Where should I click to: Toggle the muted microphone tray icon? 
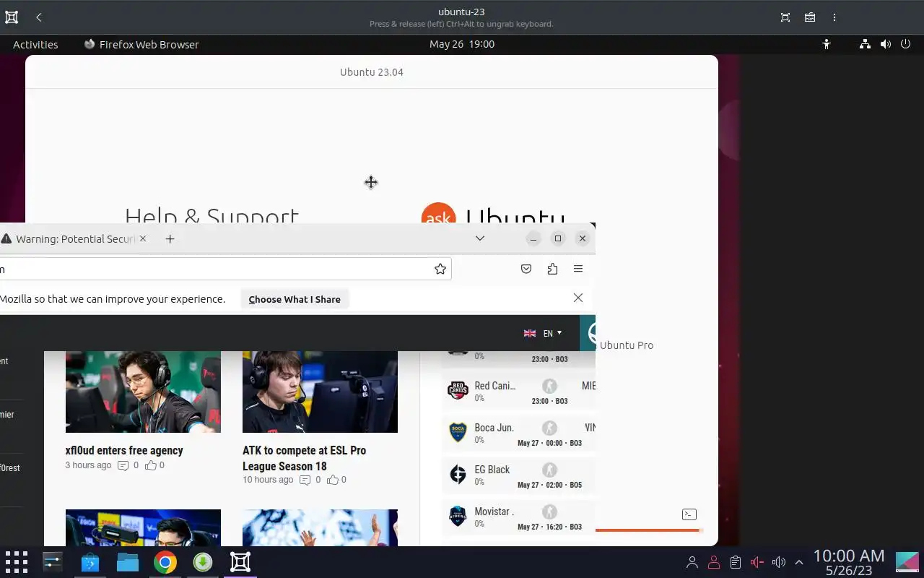[x=757, y=562]
